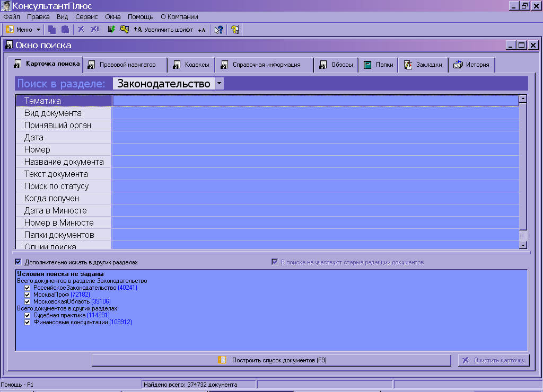Image resolution: width=543 pixels, height=392 pixels.
Task: Click document count 40241 link
Action: click(x=127, y=288)
